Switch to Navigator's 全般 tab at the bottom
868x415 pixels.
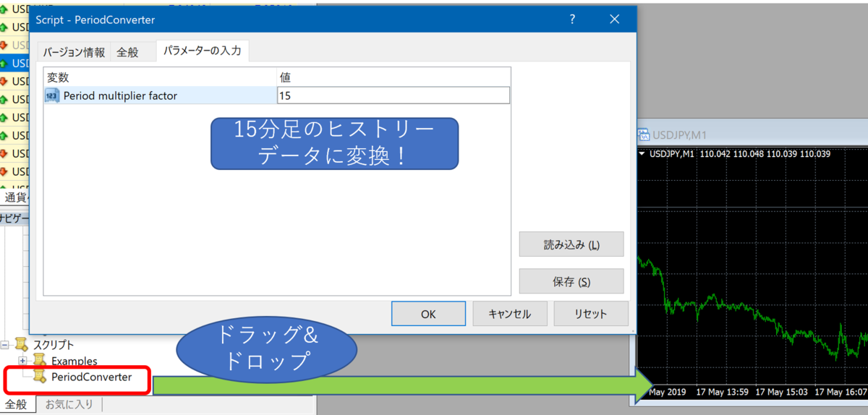point(15,404)
